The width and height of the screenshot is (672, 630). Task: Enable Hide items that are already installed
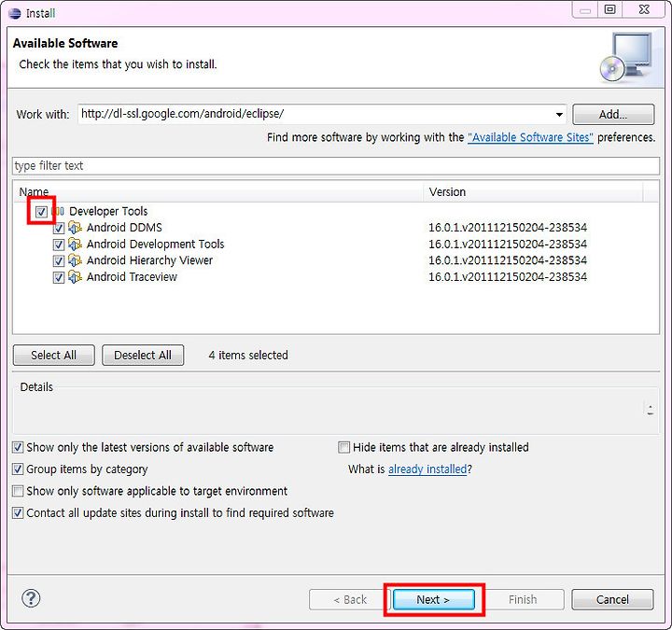coord(343,447)
